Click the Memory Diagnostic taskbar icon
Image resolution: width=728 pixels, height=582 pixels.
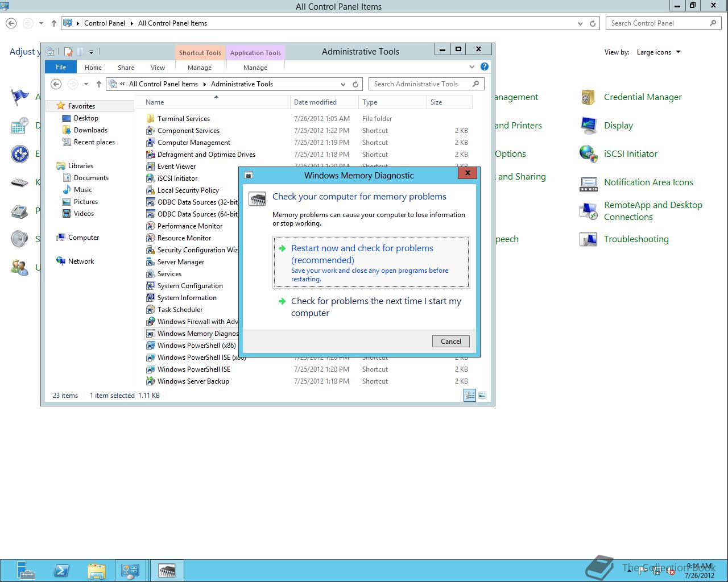[x=167, y=570]
